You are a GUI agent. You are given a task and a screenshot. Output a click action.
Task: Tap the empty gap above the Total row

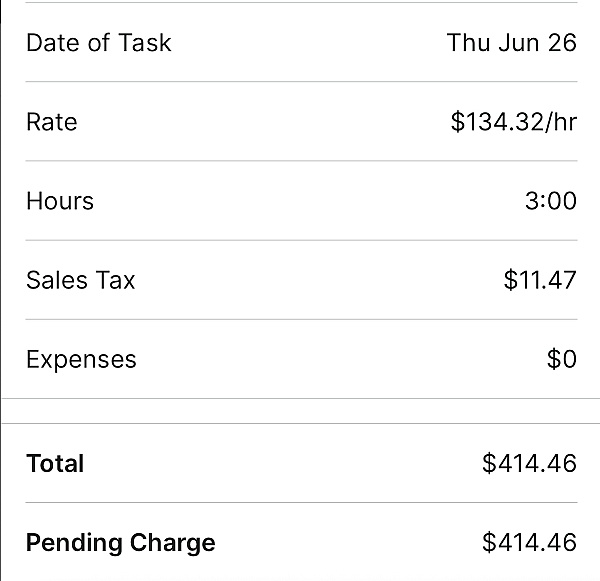tap(300, 411)
